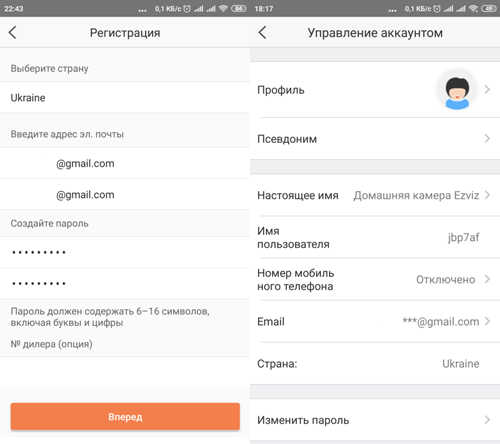The width and height of the screenshot is (500, 444).
Task: Click the Ukraine value in Страна row
Action: point(461,363)
